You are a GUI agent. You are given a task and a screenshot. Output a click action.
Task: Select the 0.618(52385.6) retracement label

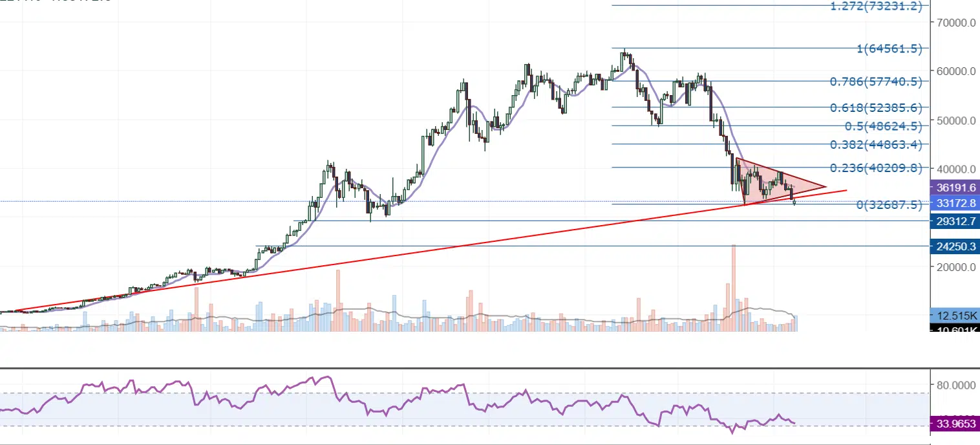pyautogui.click(x=875, y=108)
